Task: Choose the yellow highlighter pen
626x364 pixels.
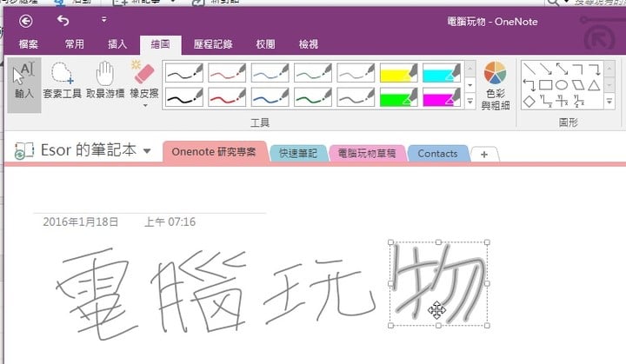Action: click(x=399, y=72)
